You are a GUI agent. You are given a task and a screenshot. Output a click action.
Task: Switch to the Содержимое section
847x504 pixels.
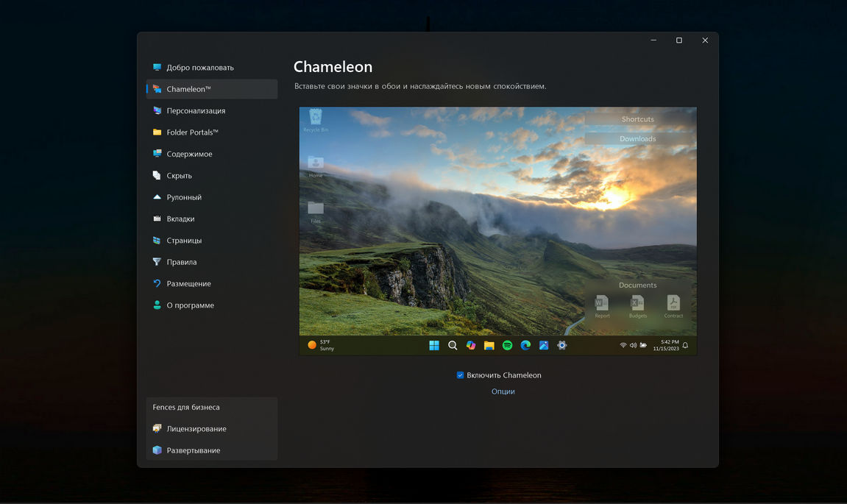click(189, 154)
